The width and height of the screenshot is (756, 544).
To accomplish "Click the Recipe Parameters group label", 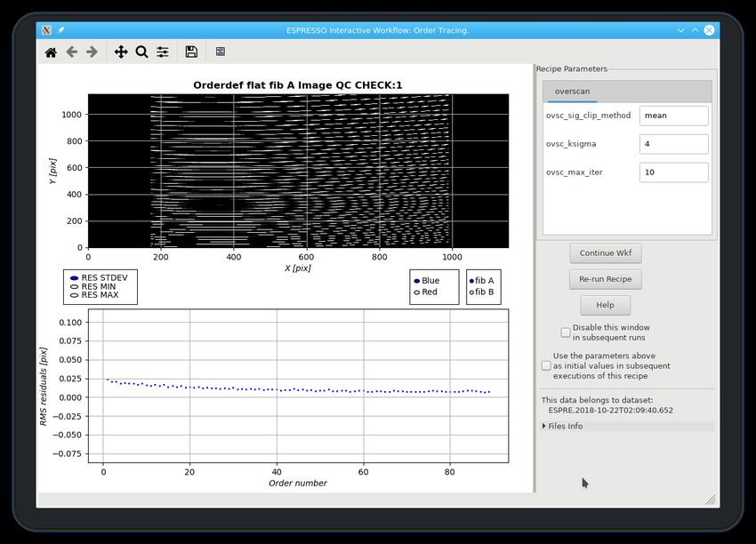I will pos(572,69).
